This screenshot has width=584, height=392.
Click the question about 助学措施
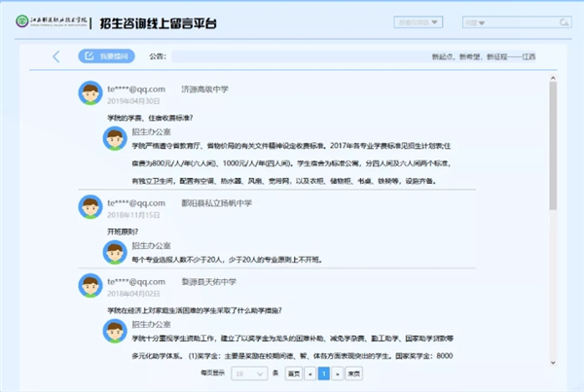click(195, 310)
